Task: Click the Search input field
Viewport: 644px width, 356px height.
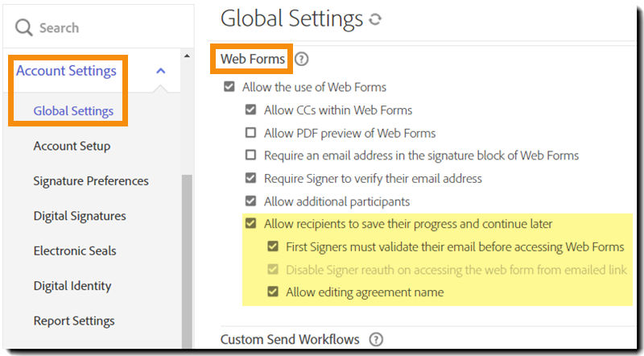Action: tap(97, 27)
